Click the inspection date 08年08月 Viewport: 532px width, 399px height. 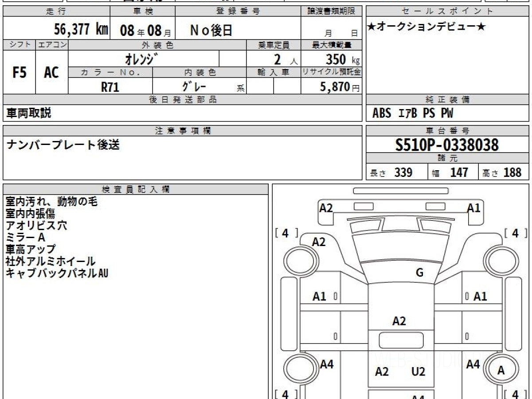click(x=145, y=31)
